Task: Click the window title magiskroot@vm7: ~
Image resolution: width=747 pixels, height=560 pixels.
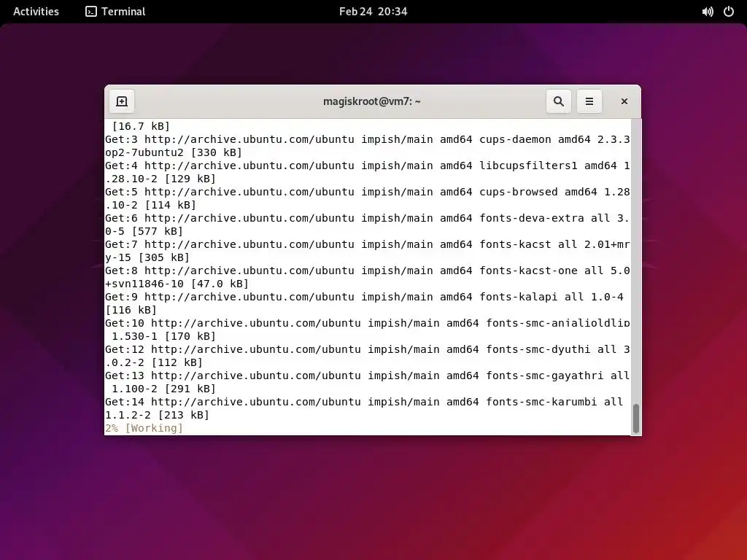Action: point(371,101)
